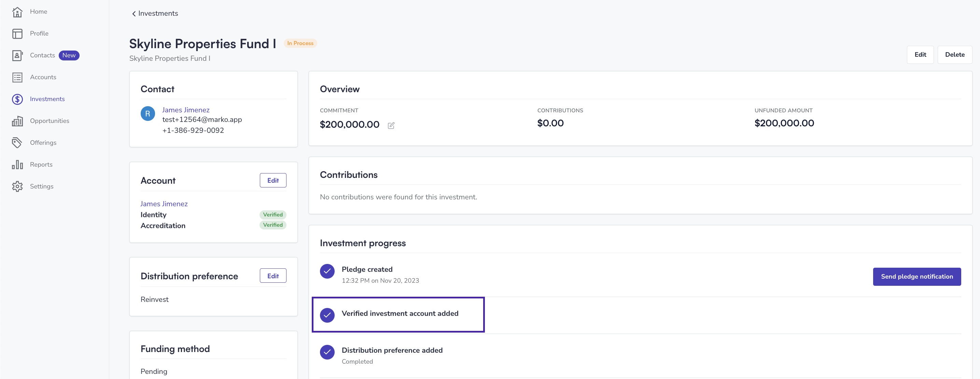Open the Investments menu item in sidebar
This screenshot has height=379, width=980.
tap(47, 99)
